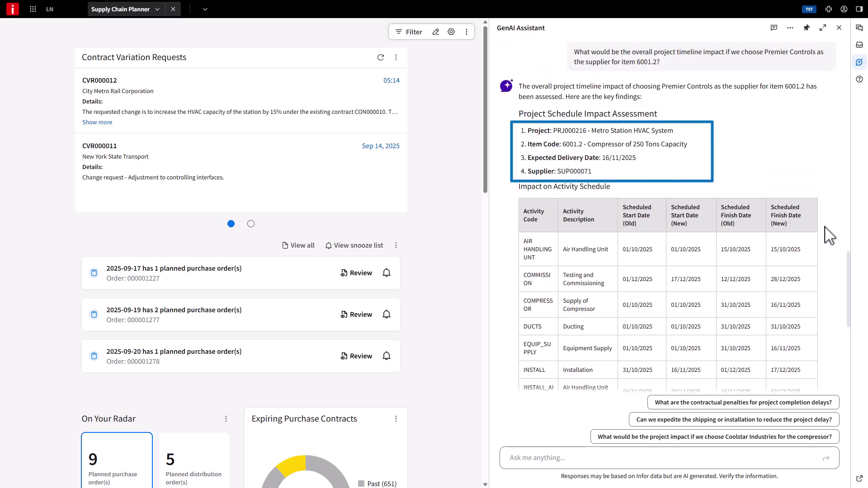Select the second carousel dot under Contract Variation Requests

pos(251,223)
